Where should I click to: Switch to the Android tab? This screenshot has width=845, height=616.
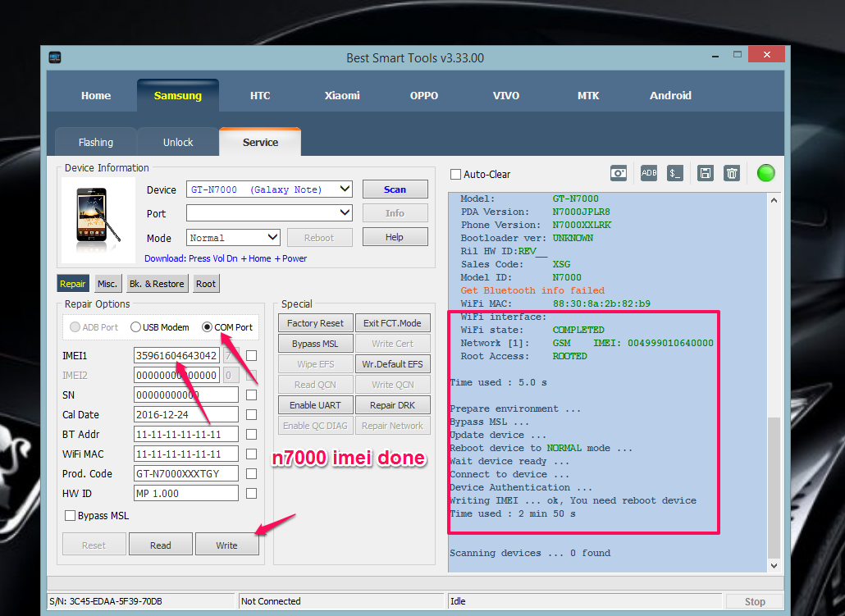(x=670, y=95)
